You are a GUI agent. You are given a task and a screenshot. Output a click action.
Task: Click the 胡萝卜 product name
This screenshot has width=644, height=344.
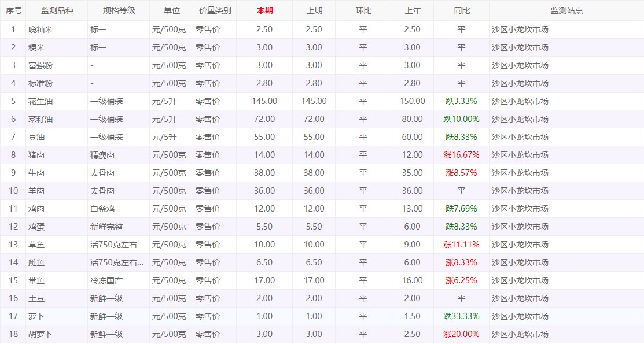[x=41, y=334]
